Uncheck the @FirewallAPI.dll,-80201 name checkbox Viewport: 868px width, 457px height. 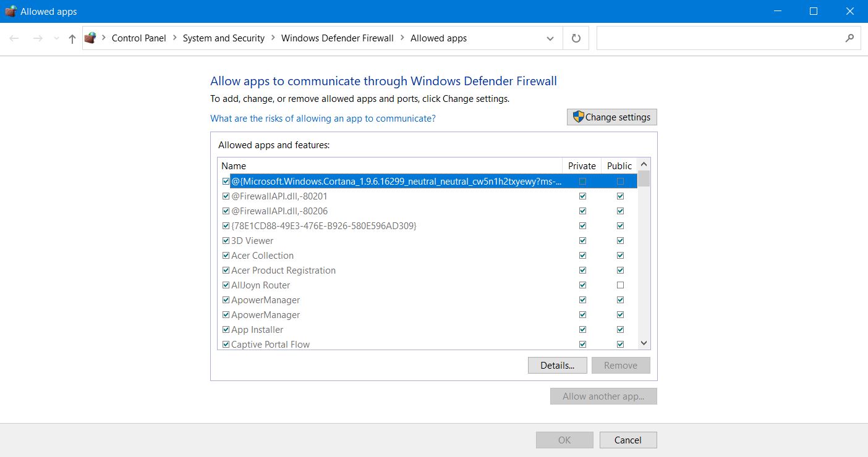point(226,196)
